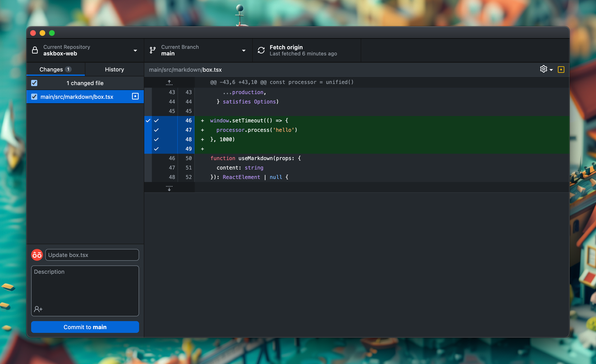596x364 pixels.
Task: Click the window.setTimeout code line
Action: pyautogui.click(x=249, y=120)
